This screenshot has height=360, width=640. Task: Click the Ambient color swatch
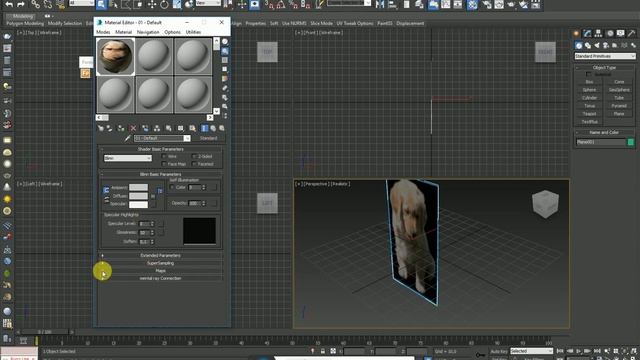[138, 187]
